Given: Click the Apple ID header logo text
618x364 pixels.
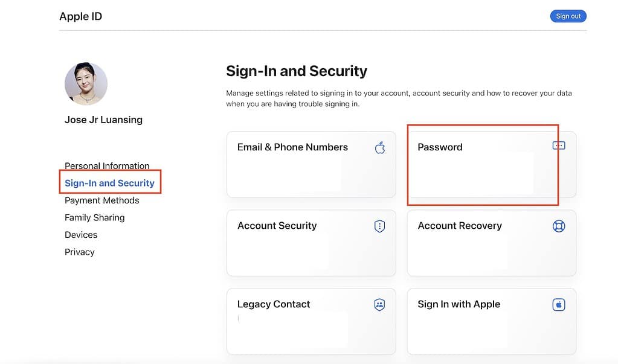Looking at the screenshot, I should tap(80, 16).
